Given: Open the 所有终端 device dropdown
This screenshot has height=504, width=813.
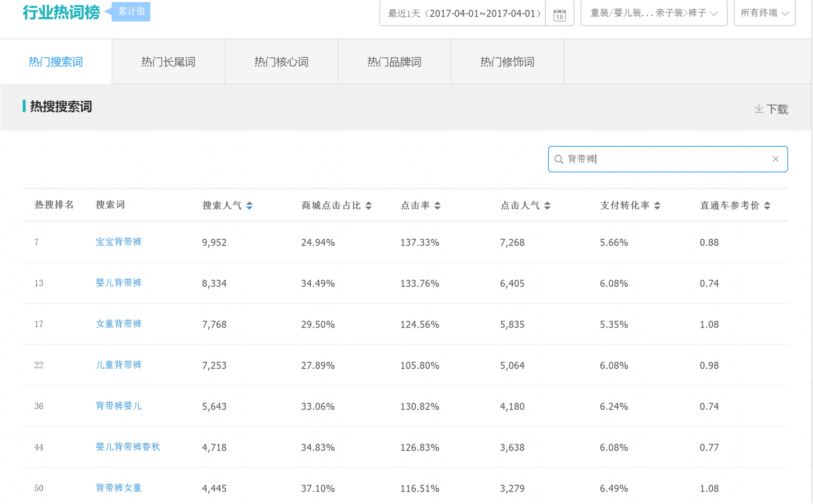Looking at the screenshot, I should coord(764,14).
